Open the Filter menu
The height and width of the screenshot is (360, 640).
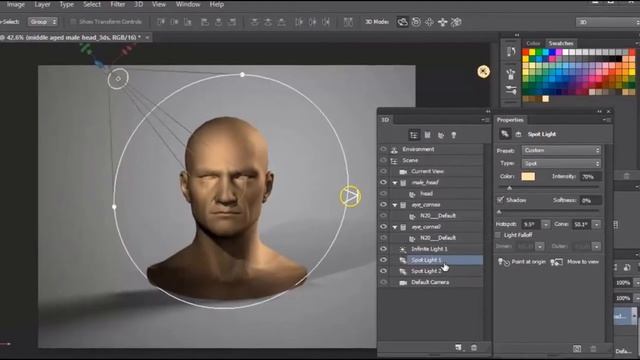[x=118, y=4]
